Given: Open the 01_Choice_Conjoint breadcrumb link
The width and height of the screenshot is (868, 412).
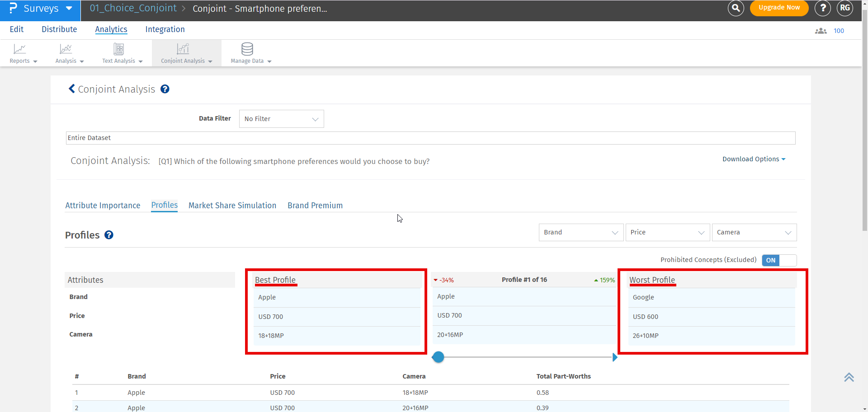Looking at the screenshot, I should point(133,8).
